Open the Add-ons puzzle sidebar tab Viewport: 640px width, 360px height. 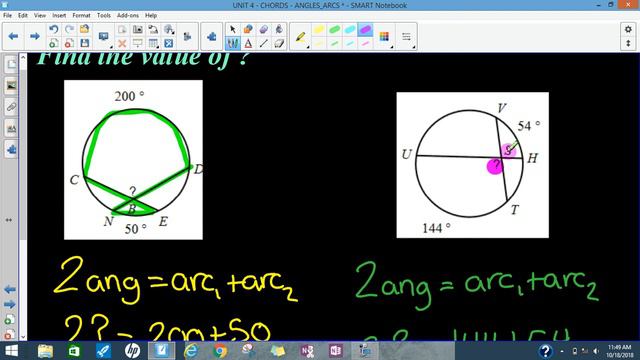point(11,150)
